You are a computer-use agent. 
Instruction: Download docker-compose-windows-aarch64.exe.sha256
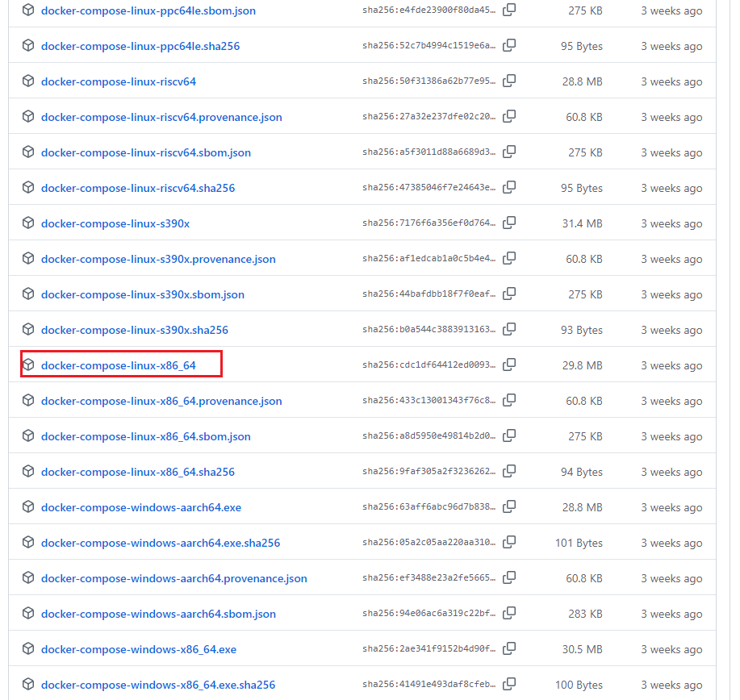pyautogui.click(x=161, y=543)
